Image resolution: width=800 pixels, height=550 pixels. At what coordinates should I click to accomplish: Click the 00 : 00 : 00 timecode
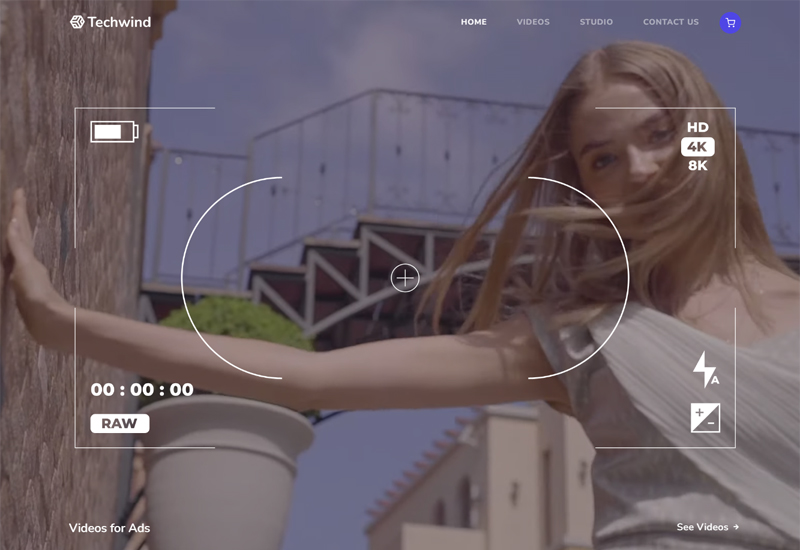142,390
